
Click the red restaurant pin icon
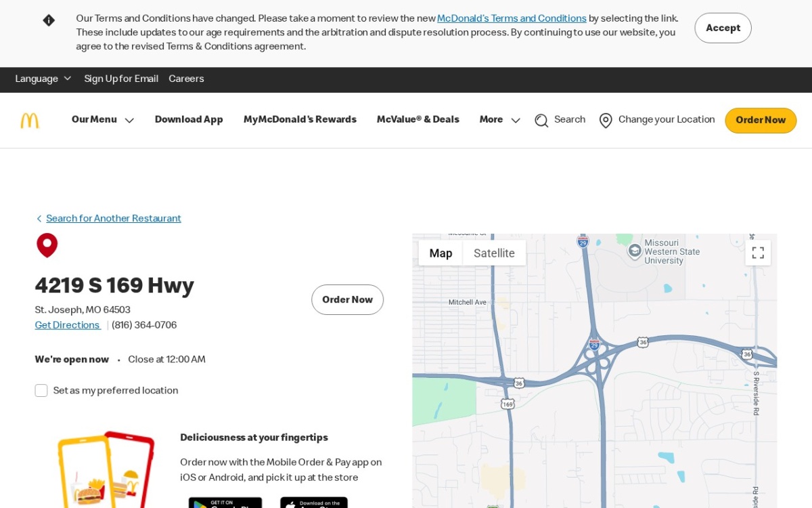[47, 245]
